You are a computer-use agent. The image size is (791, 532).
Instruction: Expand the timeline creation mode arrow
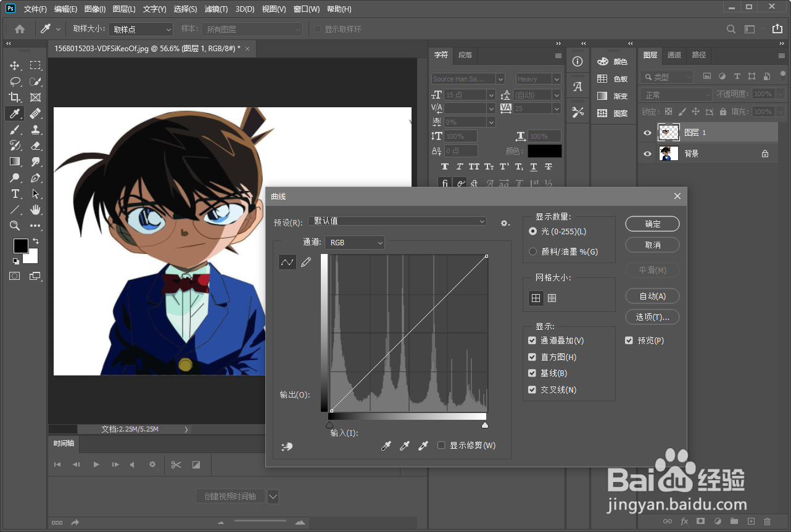pos(273,496)
